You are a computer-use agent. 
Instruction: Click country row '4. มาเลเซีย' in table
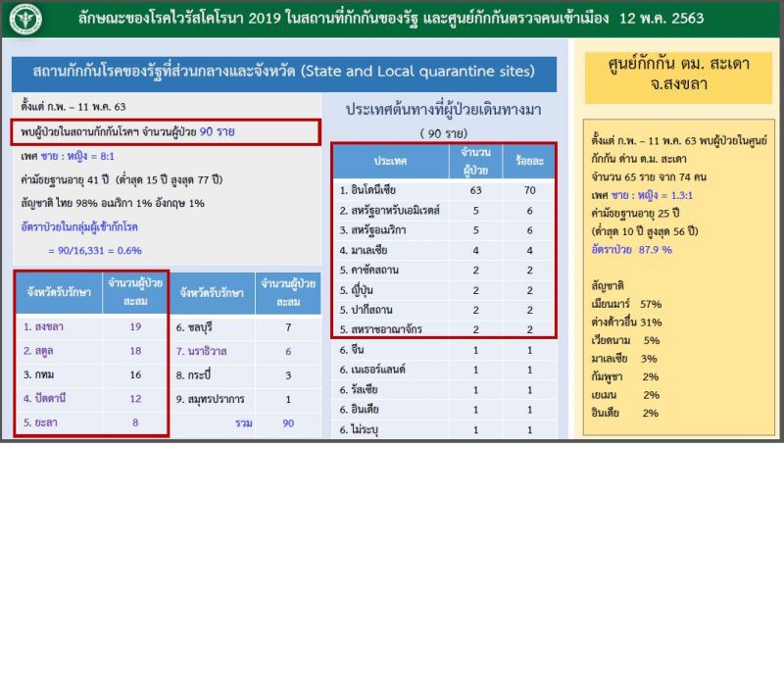point(444,250)
